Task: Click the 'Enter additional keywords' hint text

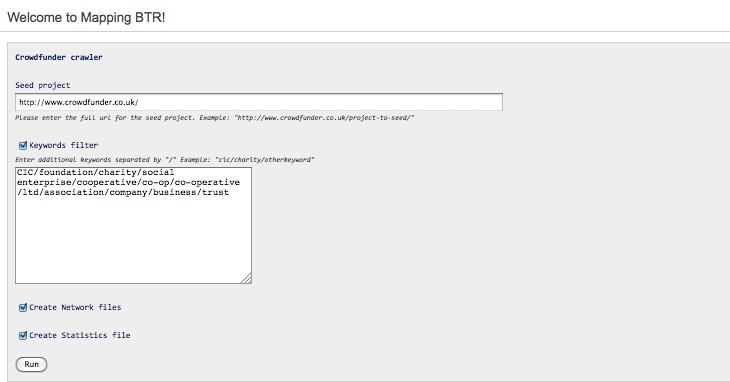Action: 165,160
